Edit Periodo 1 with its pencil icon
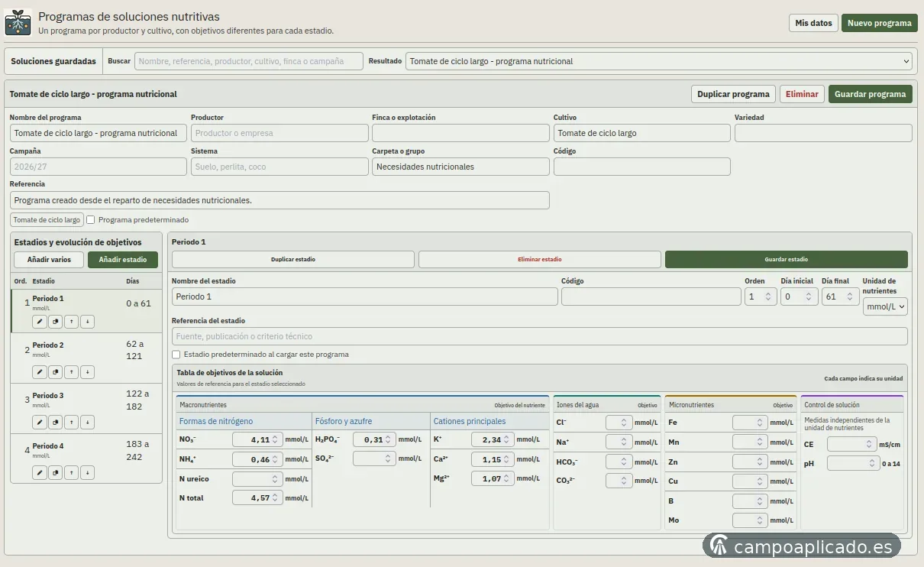Screen dimensions: 924x567 pyautogui.click(x=40, y=322)
